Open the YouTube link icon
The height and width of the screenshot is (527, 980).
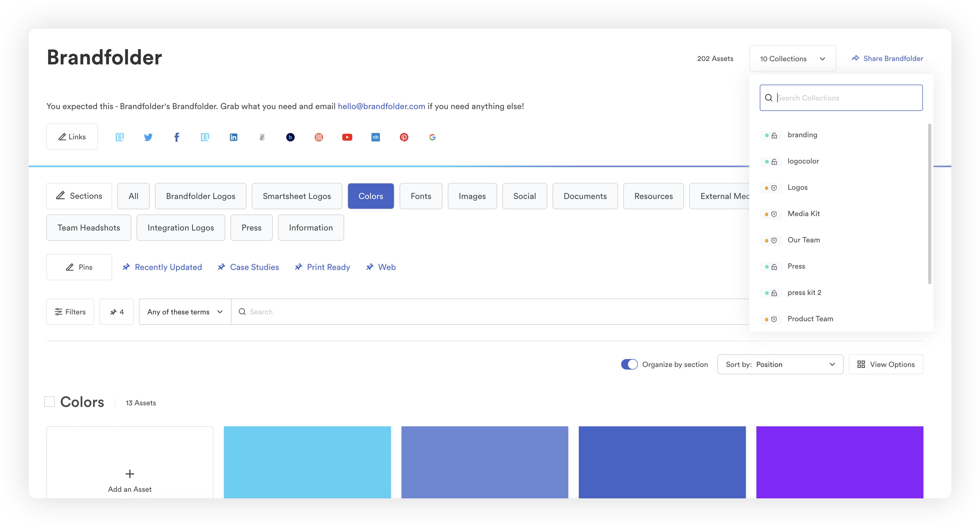pos(347,137)
